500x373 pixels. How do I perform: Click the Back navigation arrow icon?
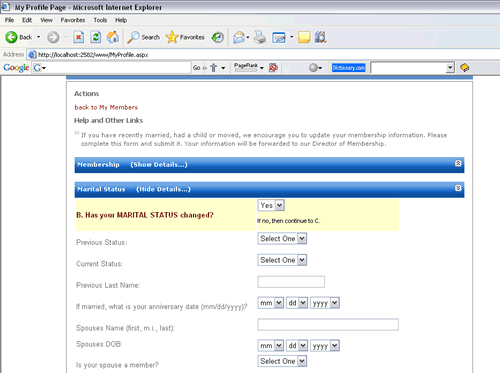coord(11,37)
